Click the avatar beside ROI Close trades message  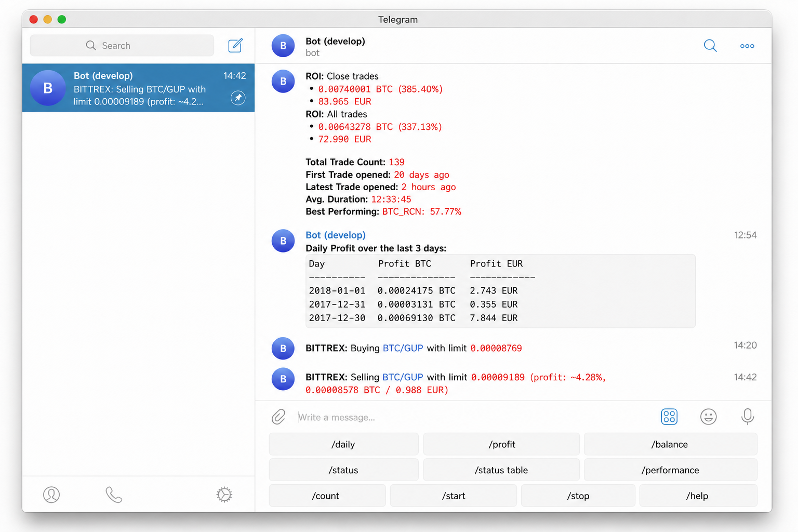coord(283,81)
